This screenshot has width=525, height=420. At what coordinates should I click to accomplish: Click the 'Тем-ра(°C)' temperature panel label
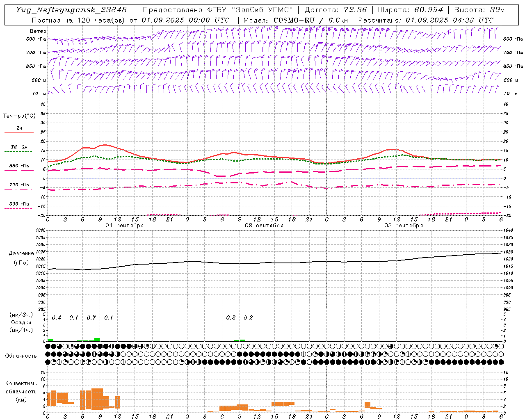coord(19,116)
